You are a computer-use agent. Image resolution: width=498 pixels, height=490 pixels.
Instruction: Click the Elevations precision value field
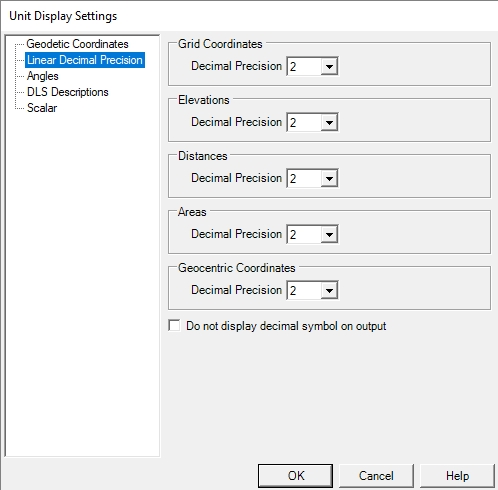point(304,122)
